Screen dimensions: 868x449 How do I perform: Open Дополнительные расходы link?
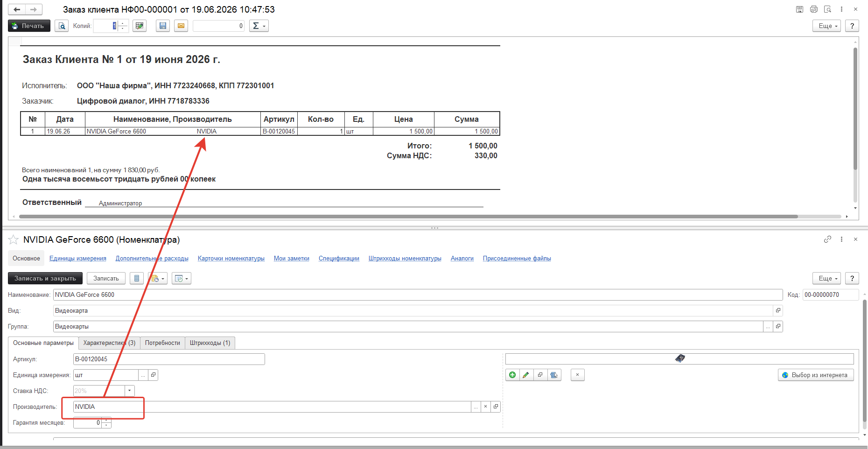[152, 258]
